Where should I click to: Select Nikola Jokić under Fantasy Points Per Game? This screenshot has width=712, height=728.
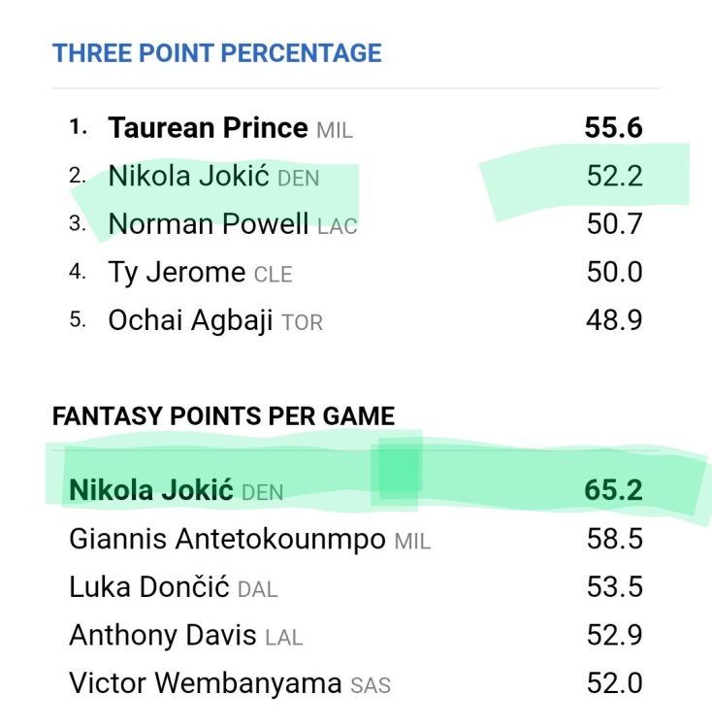[x=151, y=490]
